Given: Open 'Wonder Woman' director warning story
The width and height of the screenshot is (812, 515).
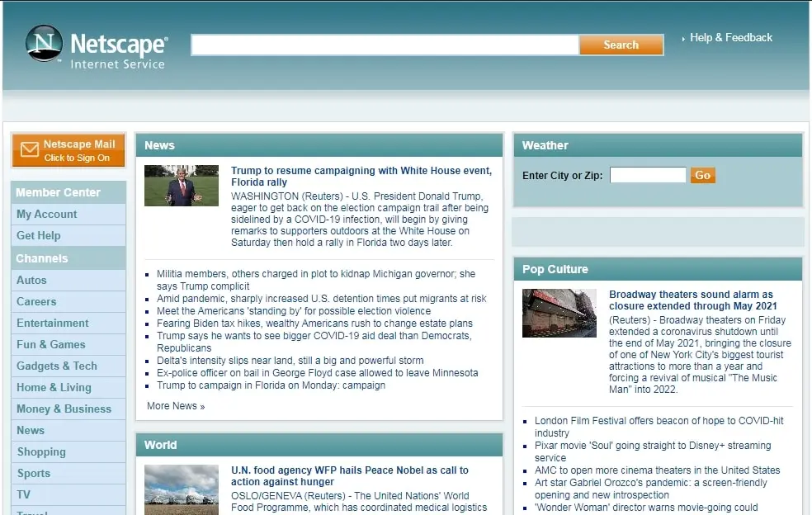Looking at the screenshot, I should (x=646, y=508).
